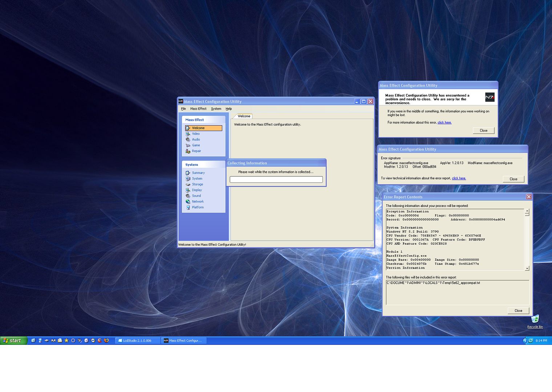Click the resize grip in the main window corner
Image resolution: width=552 pixels, height=392 pixels.
pos(372,245)
